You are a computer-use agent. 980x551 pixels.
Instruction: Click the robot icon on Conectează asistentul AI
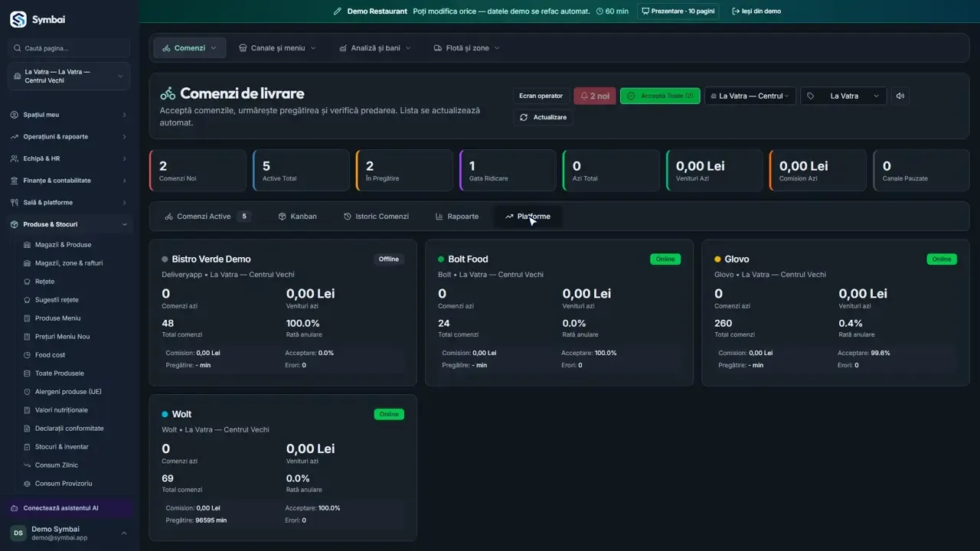(x=15, y=508)
